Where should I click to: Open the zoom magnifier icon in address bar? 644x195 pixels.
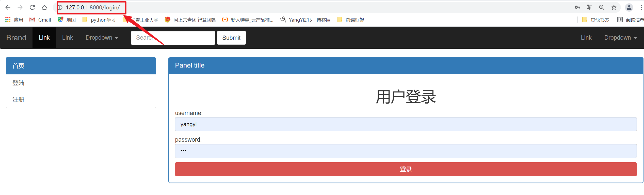pyautogui.click(x=602, y=7)
